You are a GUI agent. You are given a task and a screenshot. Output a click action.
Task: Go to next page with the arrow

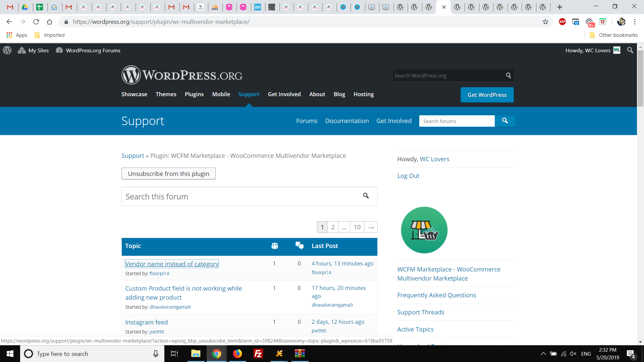tap(371, 227)
